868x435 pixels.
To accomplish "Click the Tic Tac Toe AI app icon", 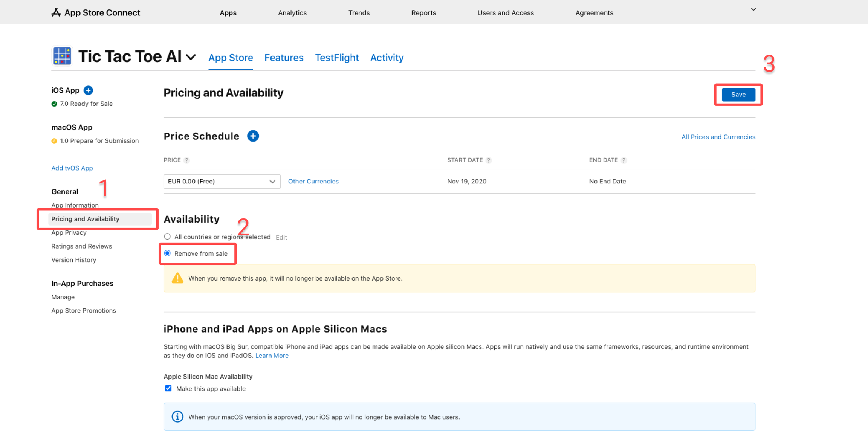I will coord(62,56).
